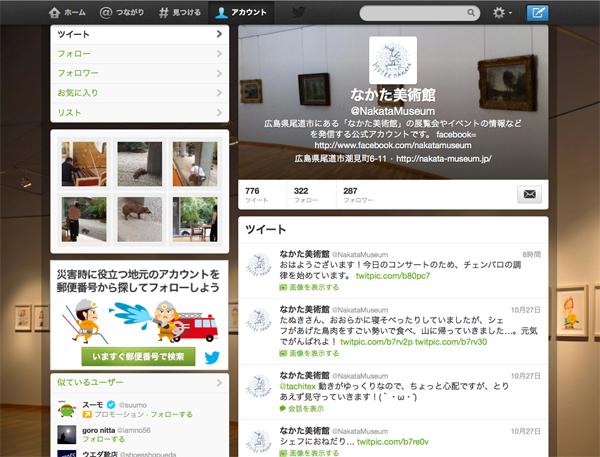Click @tachitex mention
The width and height of the screenshot is (600, 457).
pos(298,386)
